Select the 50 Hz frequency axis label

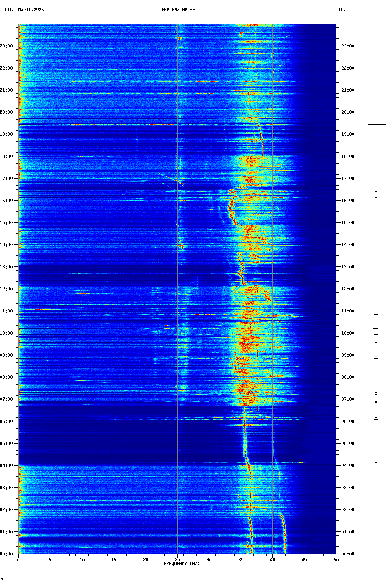point(336,560)
